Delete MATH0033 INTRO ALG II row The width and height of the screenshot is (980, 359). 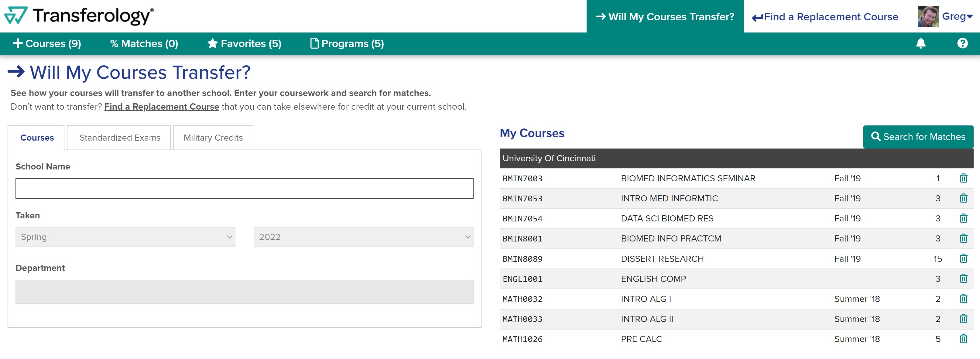pyautogui.click(x=963, y=319)
